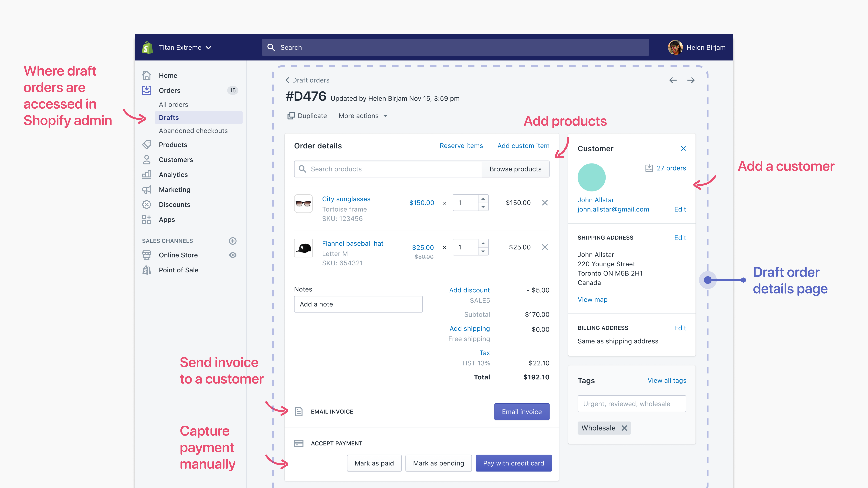This screenshot has height=488, width=868.
Task: Click Pay with credit card button
Action: 514,463
